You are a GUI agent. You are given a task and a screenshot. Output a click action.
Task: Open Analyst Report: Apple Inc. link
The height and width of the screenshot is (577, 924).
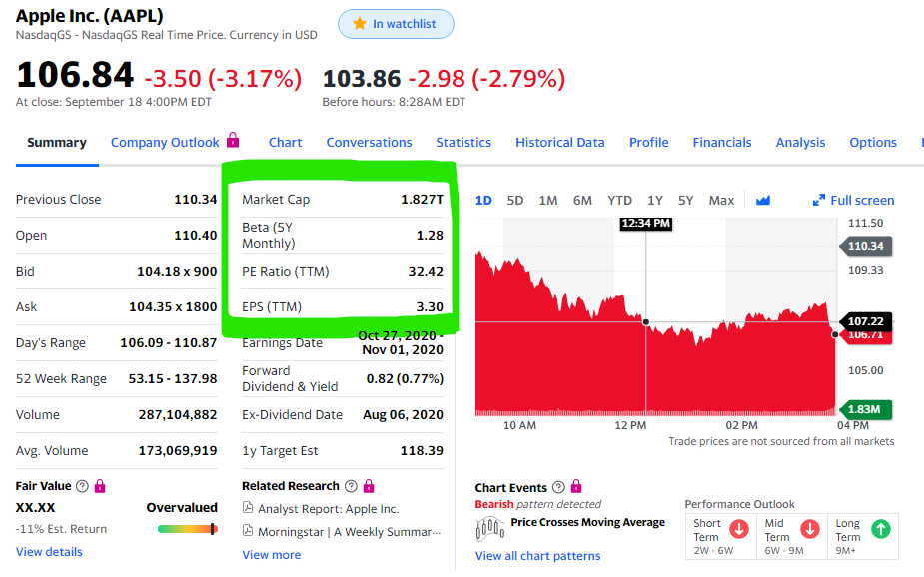pyautogui.click(x=329, y=509)
